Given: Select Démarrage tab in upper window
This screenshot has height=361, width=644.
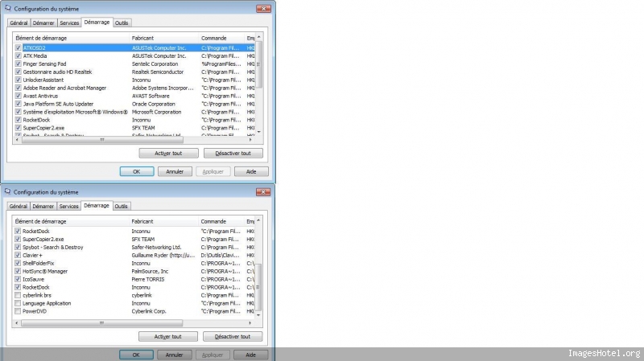Looking at the screenshot, I should coord(97,23).
